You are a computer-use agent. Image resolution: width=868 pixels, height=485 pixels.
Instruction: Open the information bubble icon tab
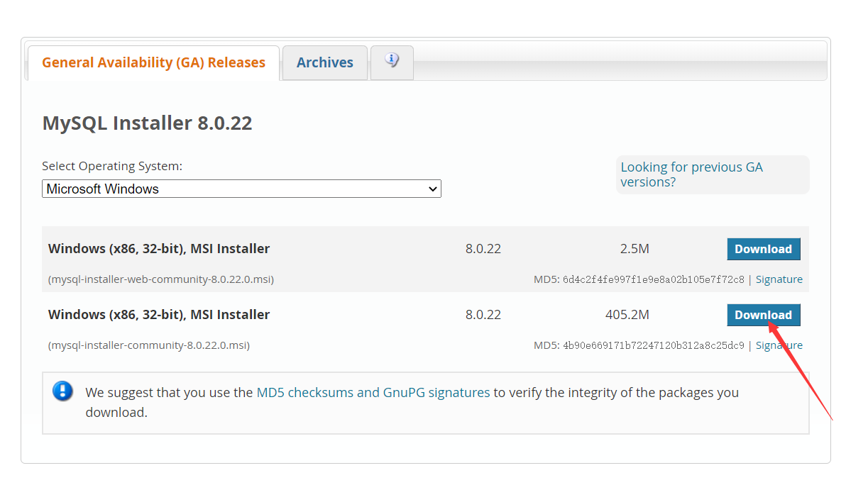click(392, 62)
